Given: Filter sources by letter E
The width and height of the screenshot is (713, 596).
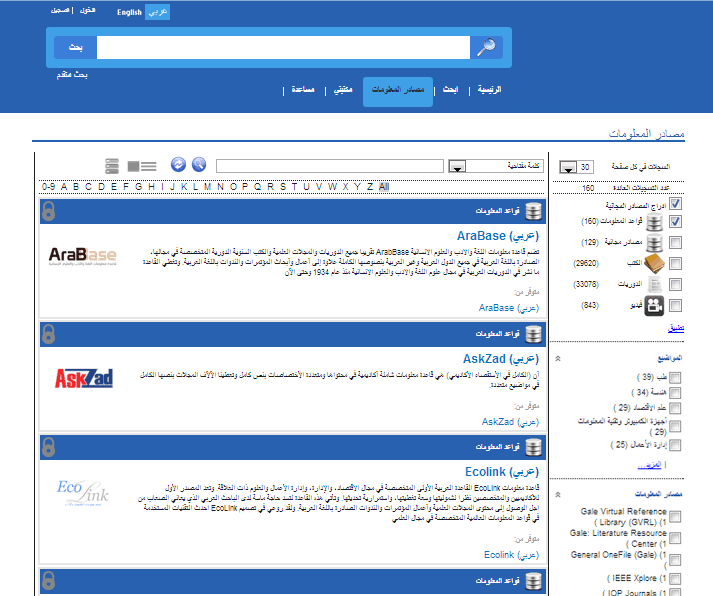Looking at the screenshot, I should [x=114, y=187].
